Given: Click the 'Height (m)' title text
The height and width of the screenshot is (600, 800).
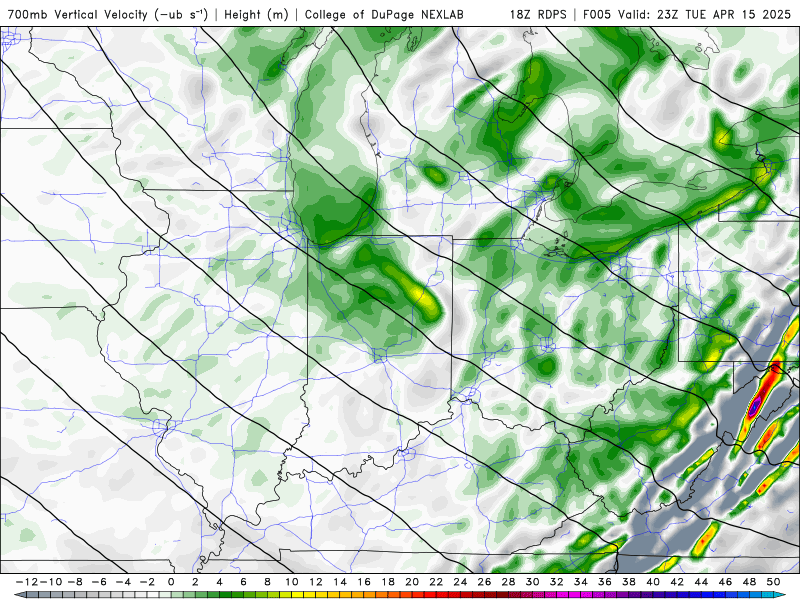Looking at the screenshot, I should [256, 14].
